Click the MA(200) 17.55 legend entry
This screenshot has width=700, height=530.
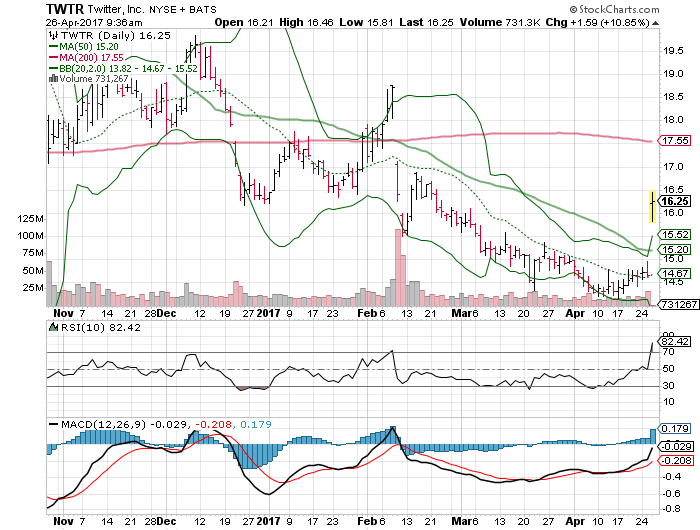click(x=86, y=58)
